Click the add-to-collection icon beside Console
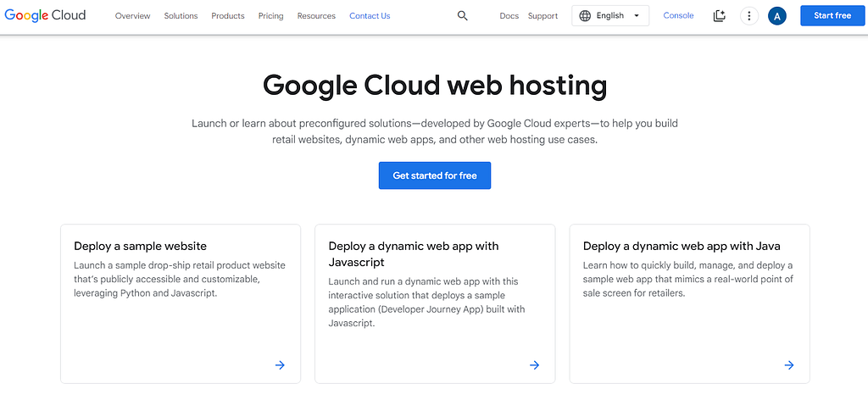The image size is (868, 400). pyautogui.click(x=719, y=15)
